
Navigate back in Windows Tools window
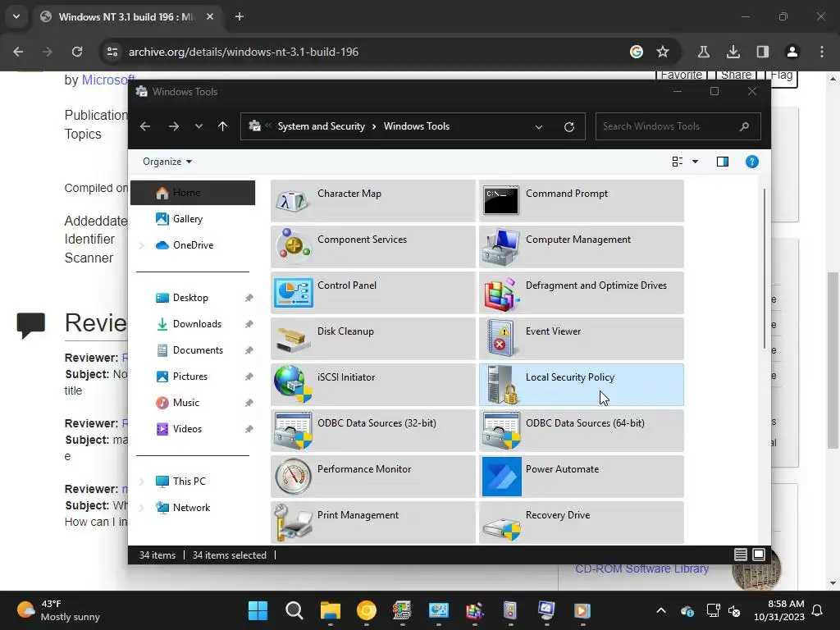coord(145,126)
